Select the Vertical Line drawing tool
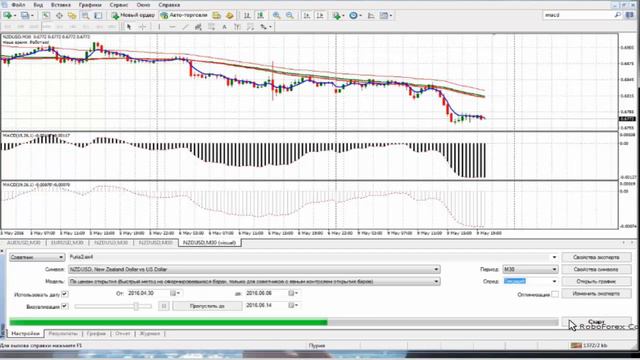 pyautogui.click(x=159, y=27)
